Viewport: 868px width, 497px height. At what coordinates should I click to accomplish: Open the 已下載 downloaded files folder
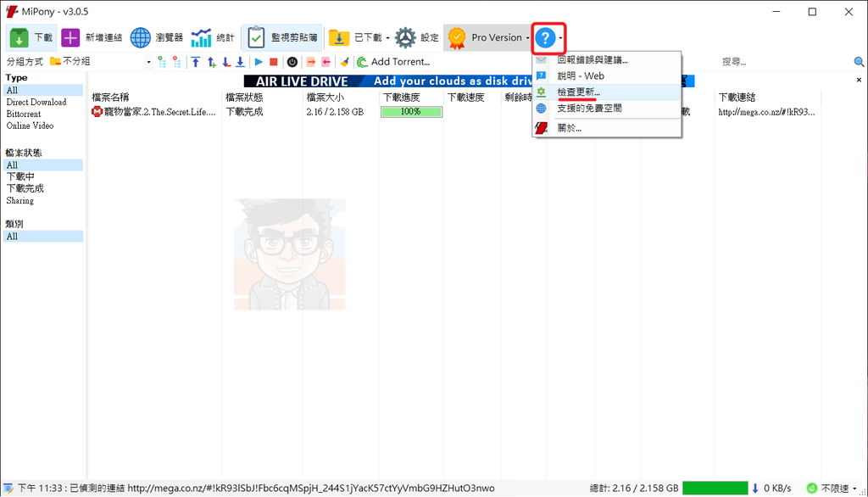[x=355, y=37]
